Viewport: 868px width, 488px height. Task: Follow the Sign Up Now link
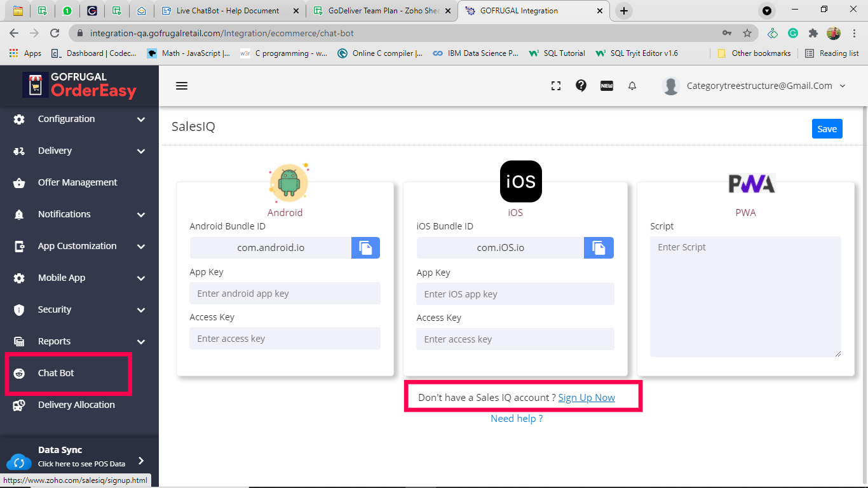tap(587, 398)
